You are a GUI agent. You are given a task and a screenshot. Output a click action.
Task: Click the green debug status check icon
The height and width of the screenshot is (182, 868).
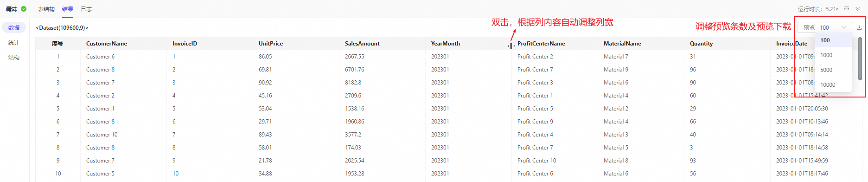(24, 9)
